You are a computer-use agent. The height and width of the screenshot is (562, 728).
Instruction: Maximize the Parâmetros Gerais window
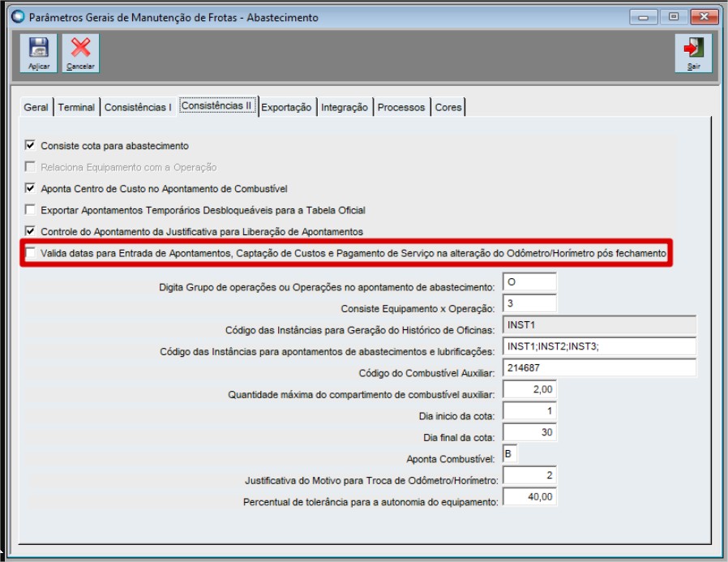[x=673, y=17]
